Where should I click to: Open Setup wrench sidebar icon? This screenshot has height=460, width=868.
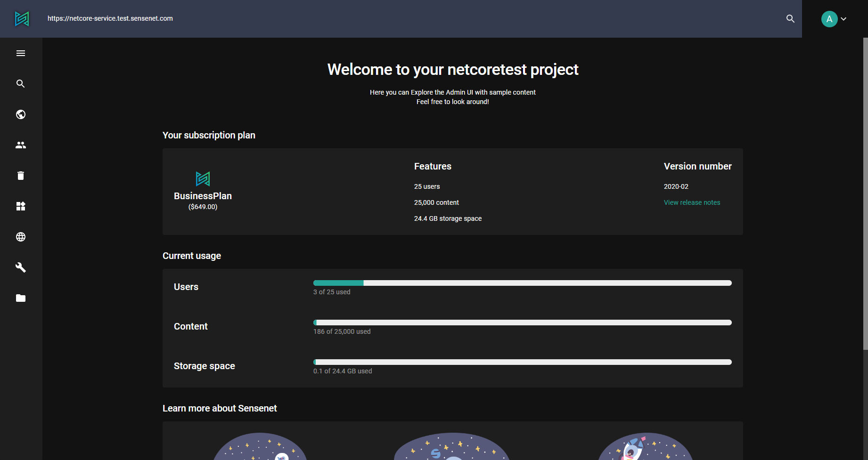[x=21, y=267]
